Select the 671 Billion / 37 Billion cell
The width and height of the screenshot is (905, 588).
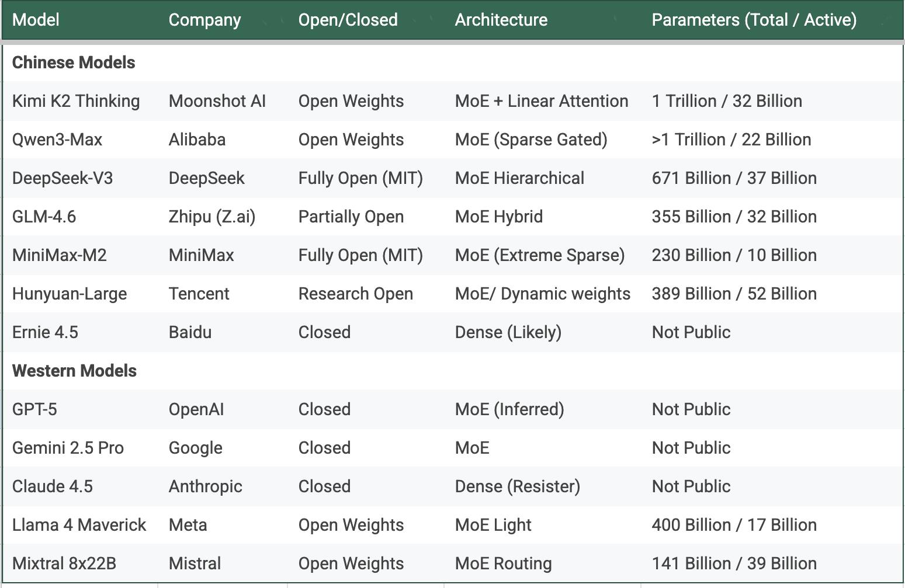coord(734,178)
